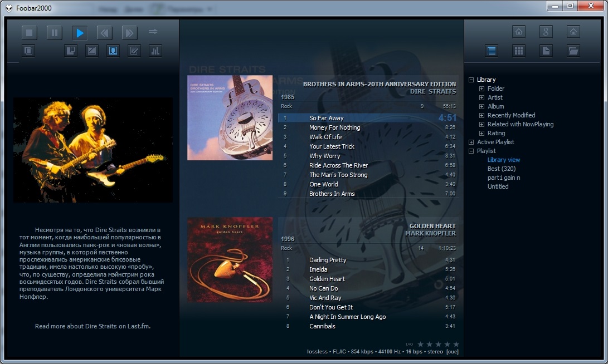This screenshot has height=364, width=608.
Task: Select track One World
Action: click(x=368, y=184)
